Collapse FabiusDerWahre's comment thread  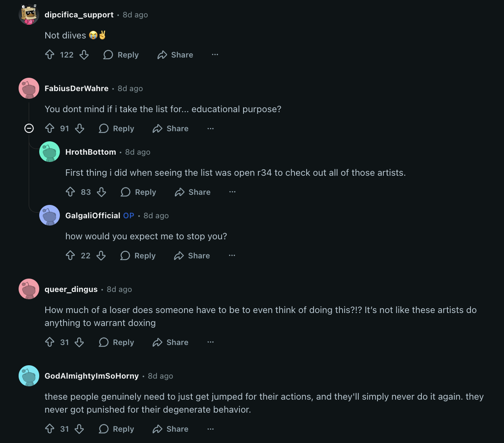tap(29, 128)
